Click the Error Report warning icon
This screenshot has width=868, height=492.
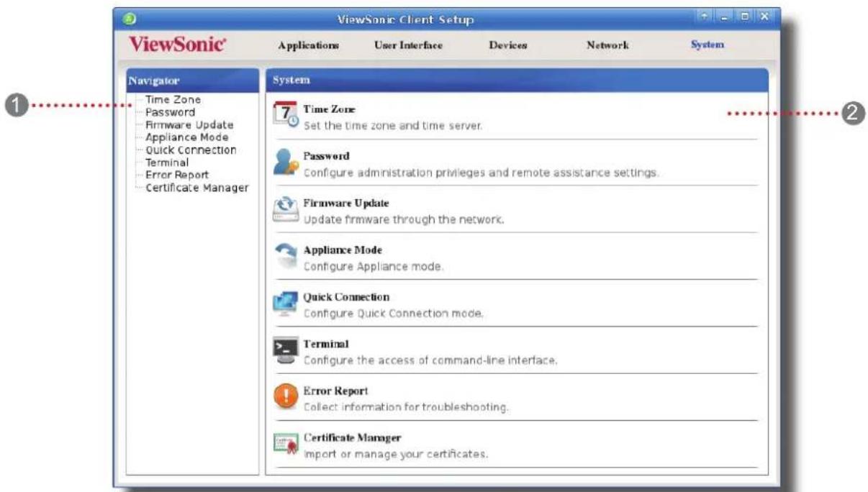286,398
